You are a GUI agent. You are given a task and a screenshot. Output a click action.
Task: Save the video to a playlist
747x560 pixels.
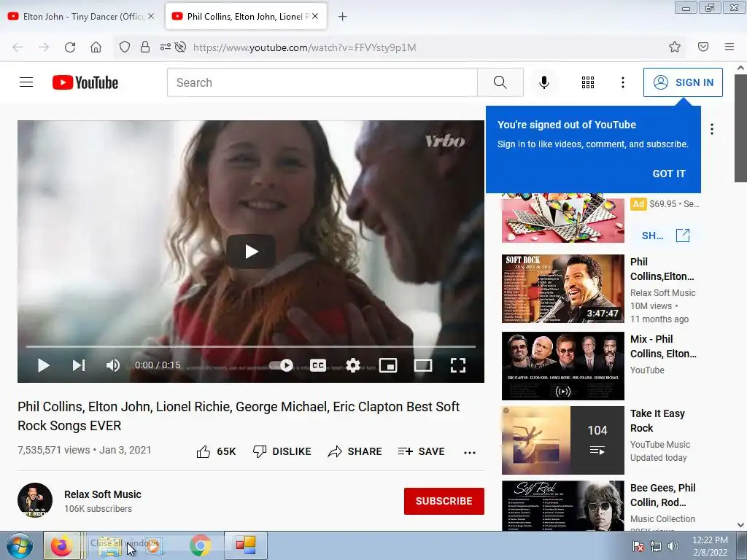[x=421, y=451]
